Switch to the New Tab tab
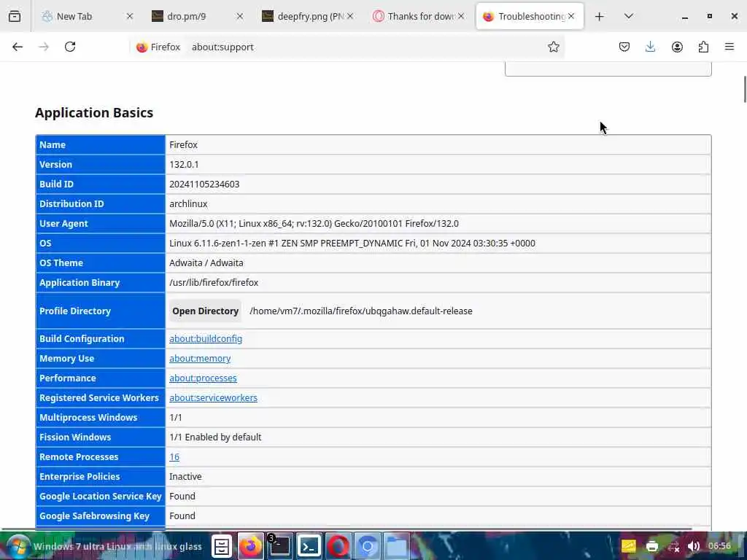Image resolution: width=747 pixels, height=560 pixels. 85,16
